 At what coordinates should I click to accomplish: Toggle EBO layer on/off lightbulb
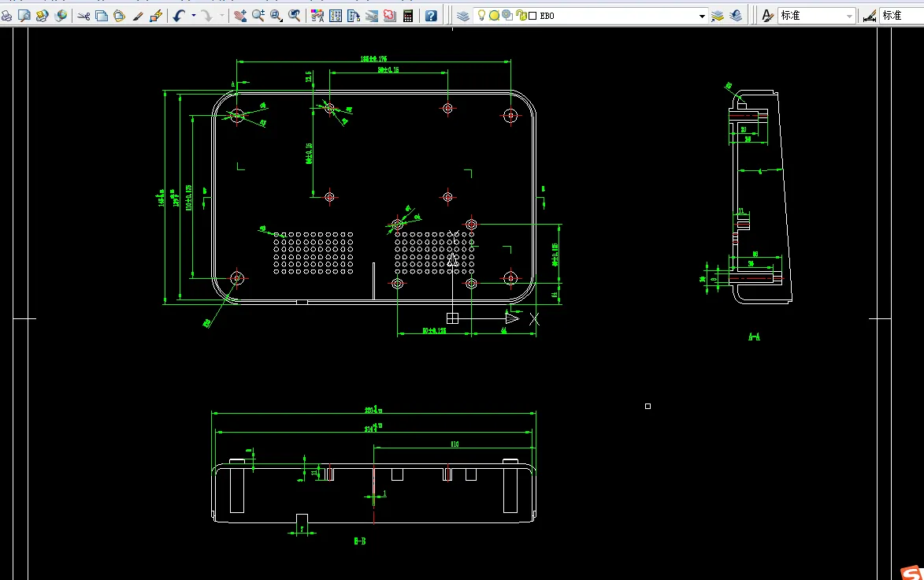click(x=481, y=15)
